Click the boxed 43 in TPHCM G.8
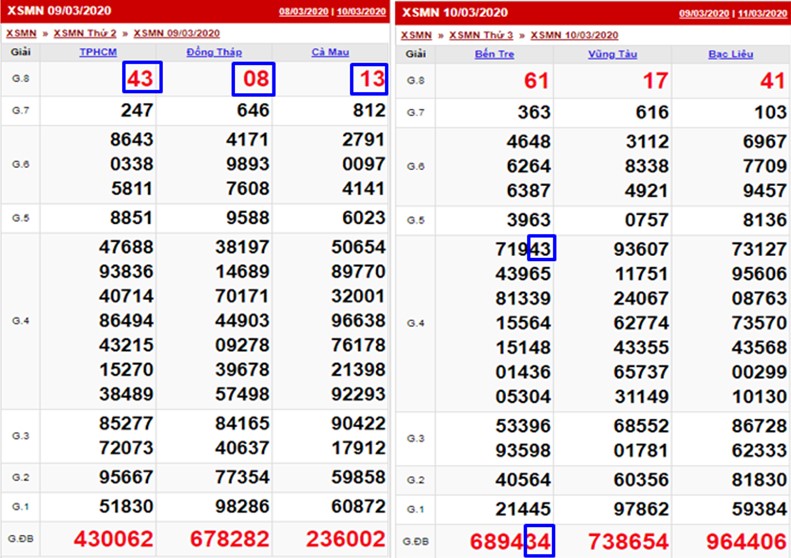 tap(142, 78)
